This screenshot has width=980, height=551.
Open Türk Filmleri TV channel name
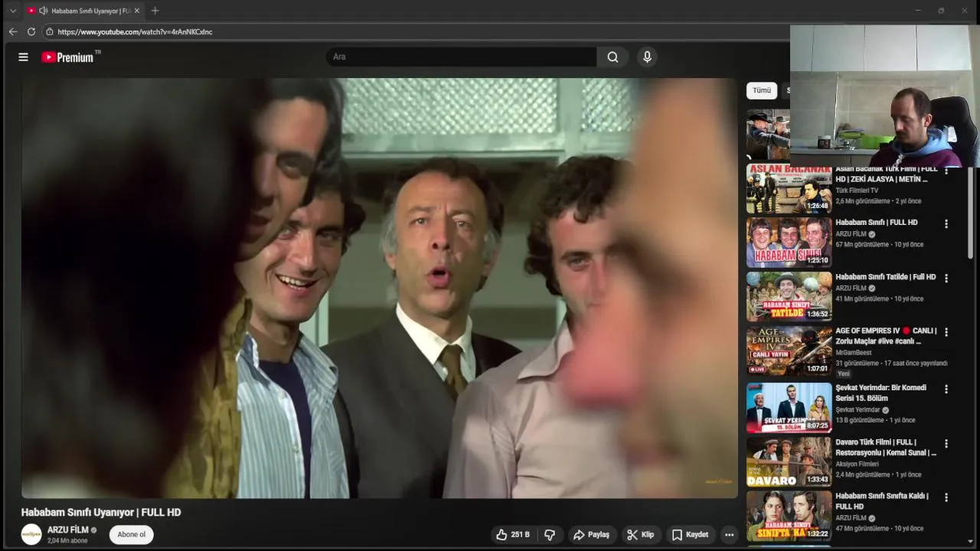point(857,191)
